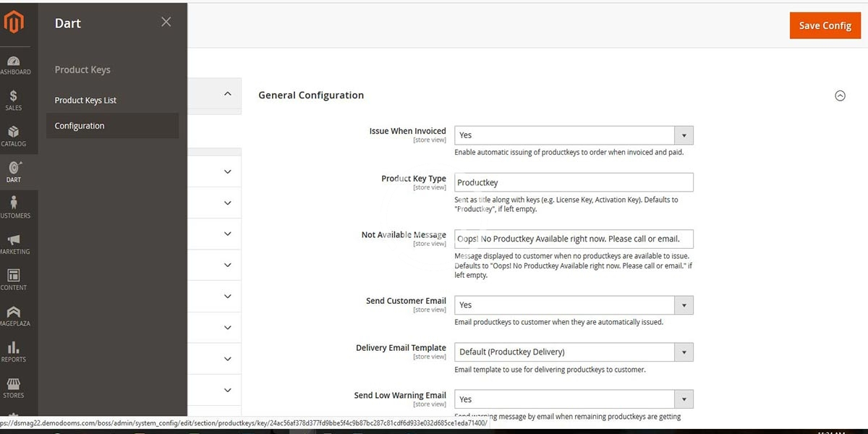This screenshot has width=868, height=434.
Task: Click the Save Config button
Action: 825,25
